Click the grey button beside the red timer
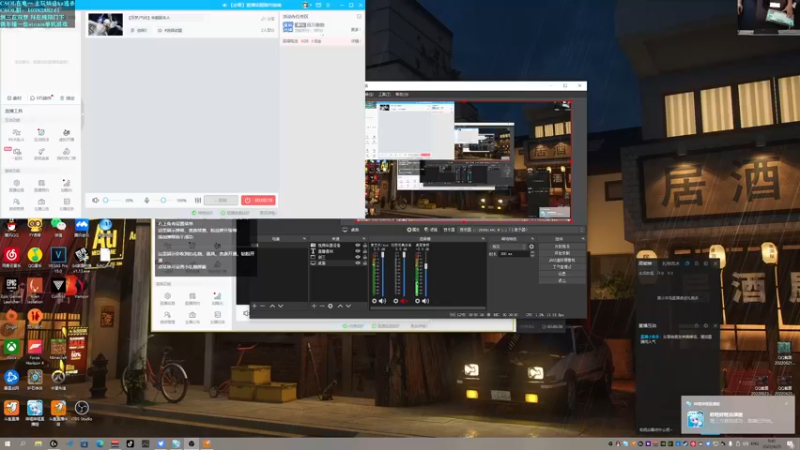This screenshot has height=450, width=800. [x=221, y=200]
